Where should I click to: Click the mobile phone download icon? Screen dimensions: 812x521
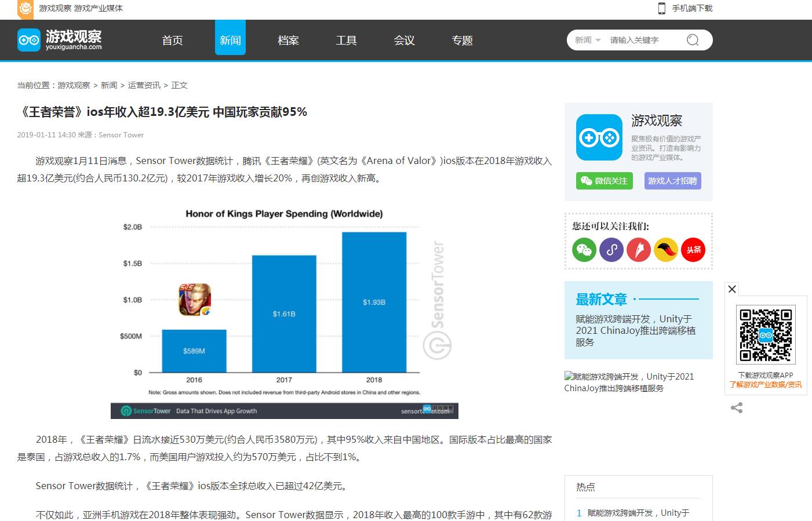(661, 8)
